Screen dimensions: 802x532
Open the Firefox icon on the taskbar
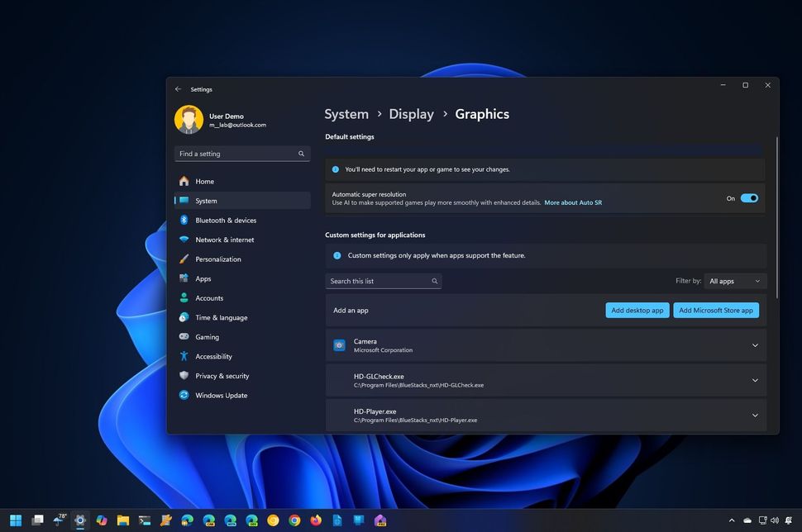tap(315, 520)
